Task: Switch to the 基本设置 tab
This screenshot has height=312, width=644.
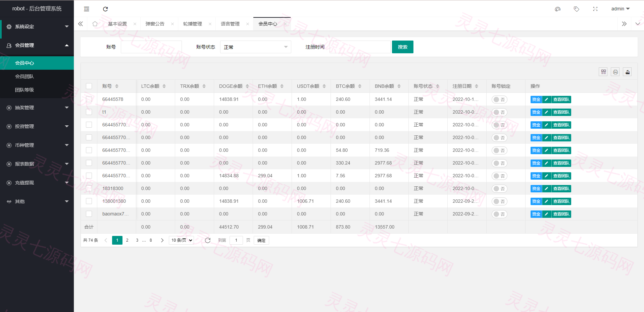Action: coord(117,24)
